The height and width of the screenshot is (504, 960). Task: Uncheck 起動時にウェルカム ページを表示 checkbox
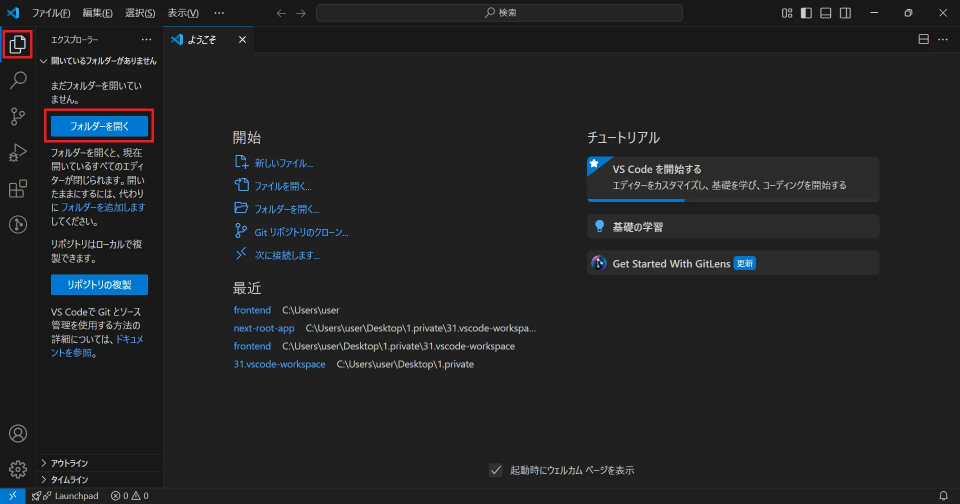pyautogui.click(x=496, y=470)
